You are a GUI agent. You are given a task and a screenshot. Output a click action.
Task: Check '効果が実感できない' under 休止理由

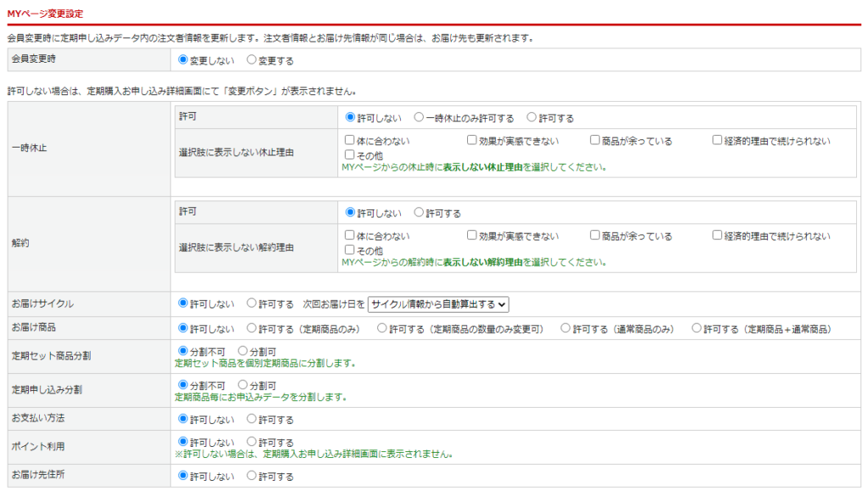coord(472,141)
